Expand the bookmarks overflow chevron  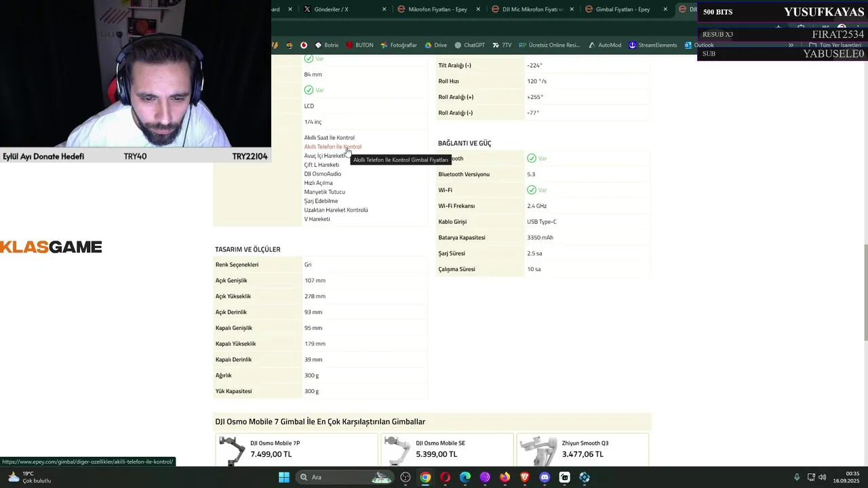(791, 45)
